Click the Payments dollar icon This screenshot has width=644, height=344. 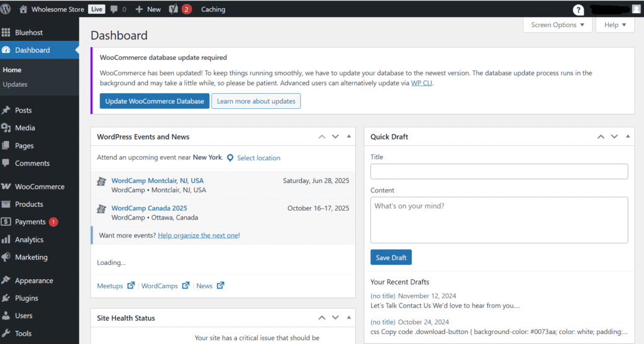[x=6, y=221]
